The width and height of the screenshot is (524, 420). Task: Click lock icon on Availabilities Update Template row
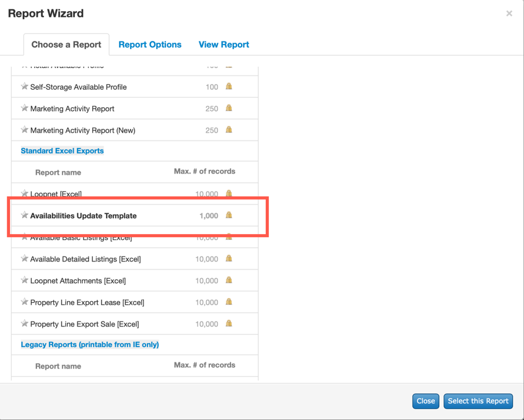tap(229, 216)
